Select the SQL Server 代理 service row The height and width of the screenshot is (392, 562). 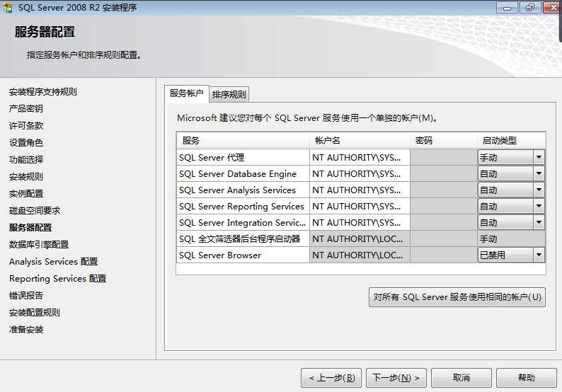(x=243, y=157)
